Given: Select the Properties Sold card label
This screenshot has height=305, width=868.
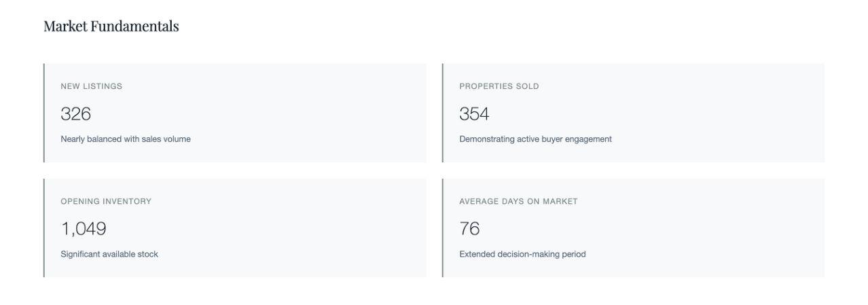Looking at the screenshot, I should coord(499,86).
